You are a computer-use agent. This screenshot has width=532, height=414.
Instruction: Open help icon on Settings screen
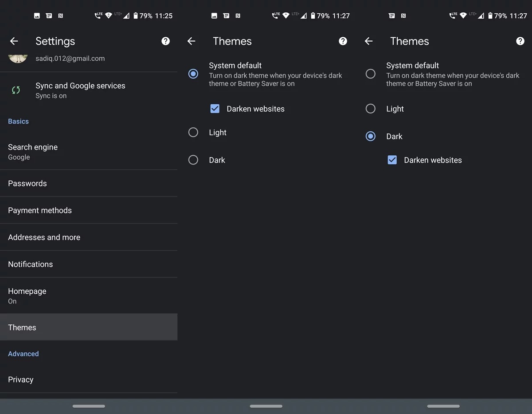pyautogui.click(x=165, y=41)
